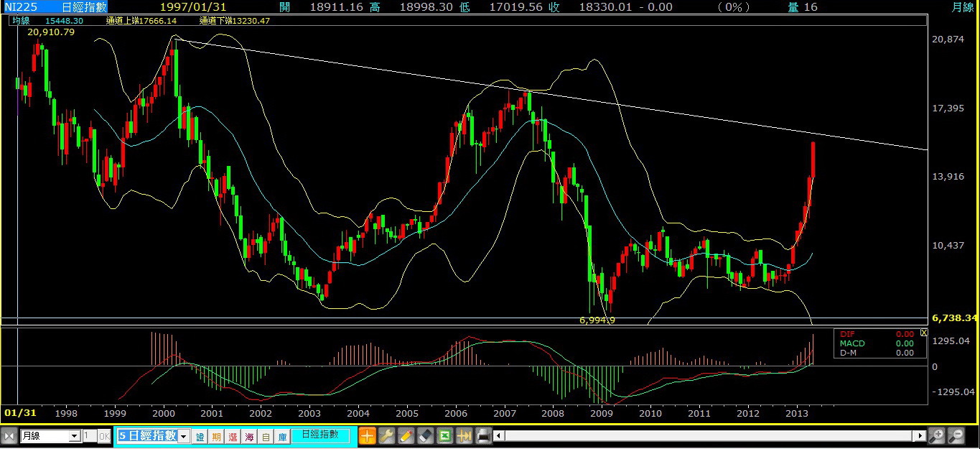Screen dimensions: 980x449
Task: Click the green Excel export icon
Action: coord(445,436)
